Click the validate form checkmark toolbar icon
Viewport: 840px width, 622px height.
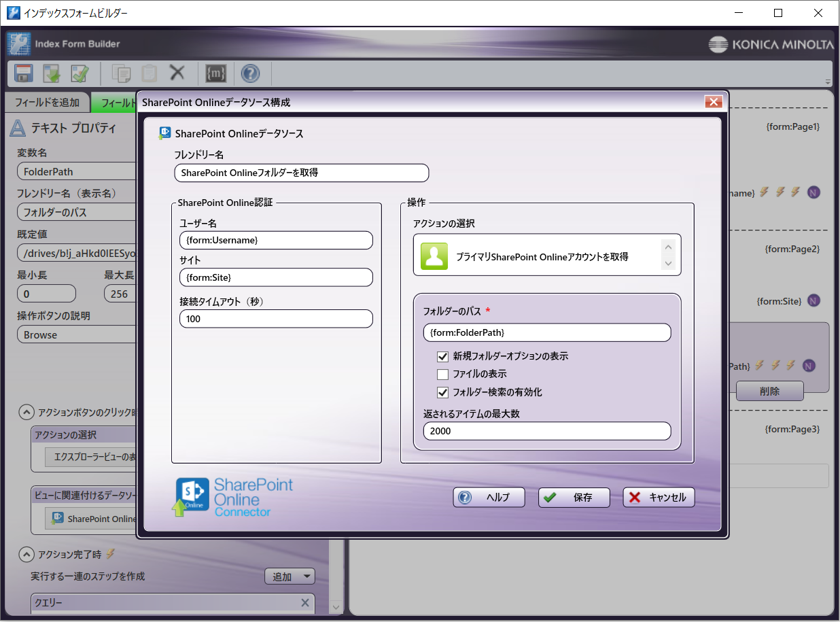click(80, 73)
